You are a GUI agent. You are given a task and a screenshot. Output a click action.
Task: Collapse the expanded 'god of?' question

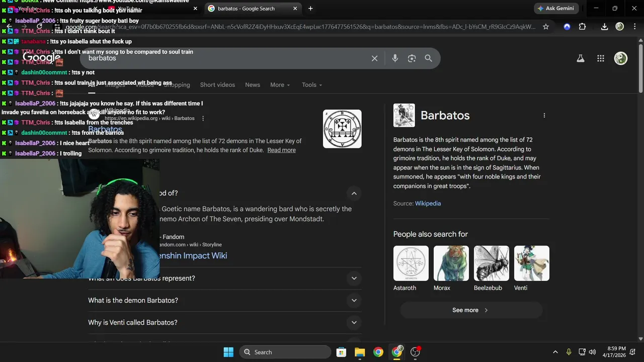(x=354, y=193)
